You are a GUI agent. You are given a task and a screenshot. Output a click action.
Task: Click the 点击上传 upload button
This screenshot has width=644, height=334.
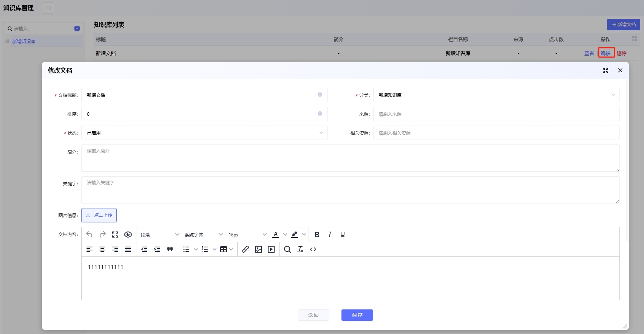point(99,215)
